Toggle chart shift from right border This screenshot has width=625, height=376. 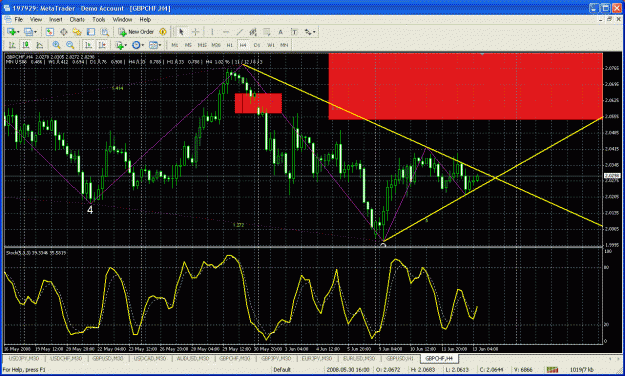[102, 45]
